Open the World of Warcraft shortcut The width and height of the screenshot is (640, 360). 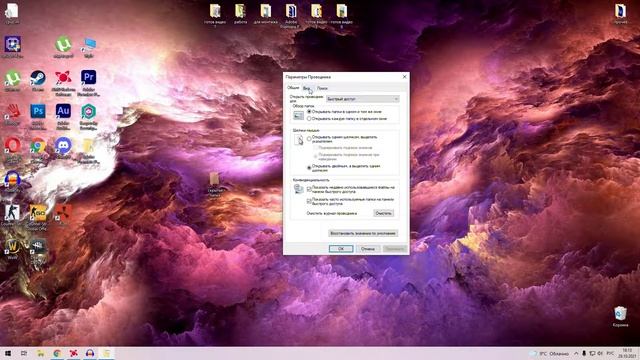coord(13,248)
